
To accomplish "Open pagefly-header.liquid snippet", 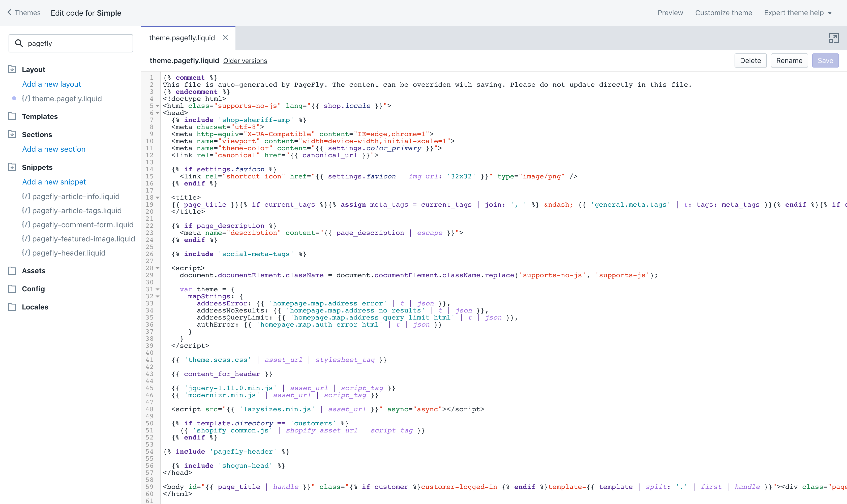I will [69, 253].
